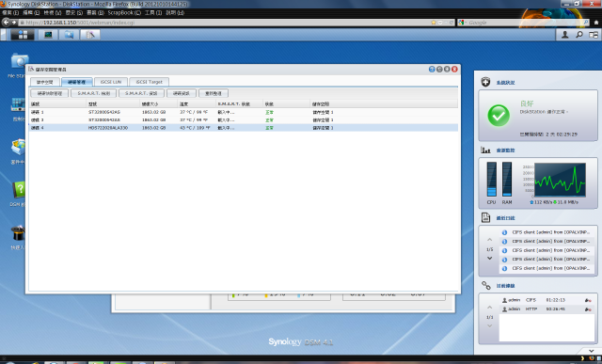This screenshot has width=602, height=364.
Task: Click the last button in HDD toolbar row
Action: [x=214, y=93]
